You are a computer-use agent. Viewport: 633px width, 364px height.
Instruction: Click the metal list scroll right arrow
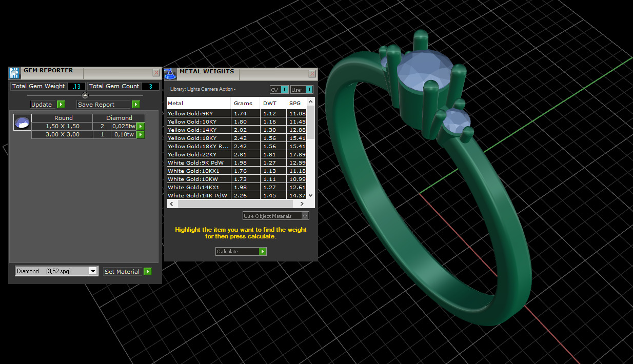point(302,204)
